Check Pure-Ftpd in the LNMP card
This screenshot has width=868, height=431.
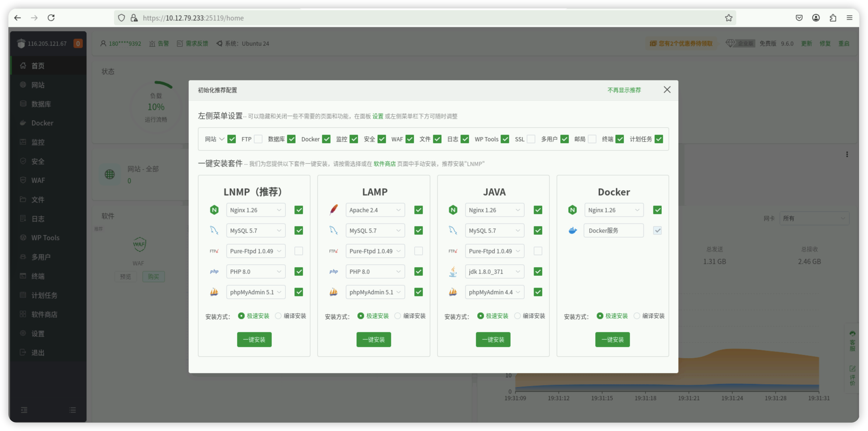coord(299,251)
